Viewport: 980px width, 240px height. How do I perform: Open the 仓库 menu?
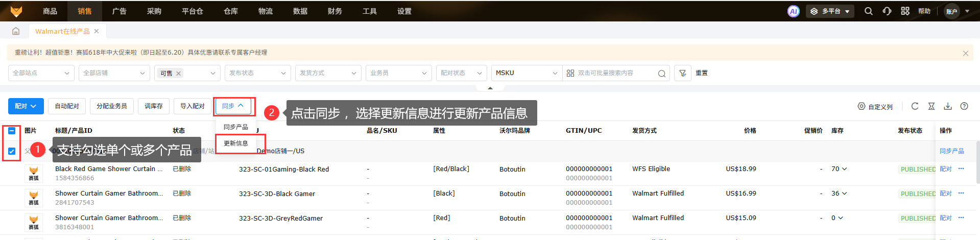tap(231, 11)
